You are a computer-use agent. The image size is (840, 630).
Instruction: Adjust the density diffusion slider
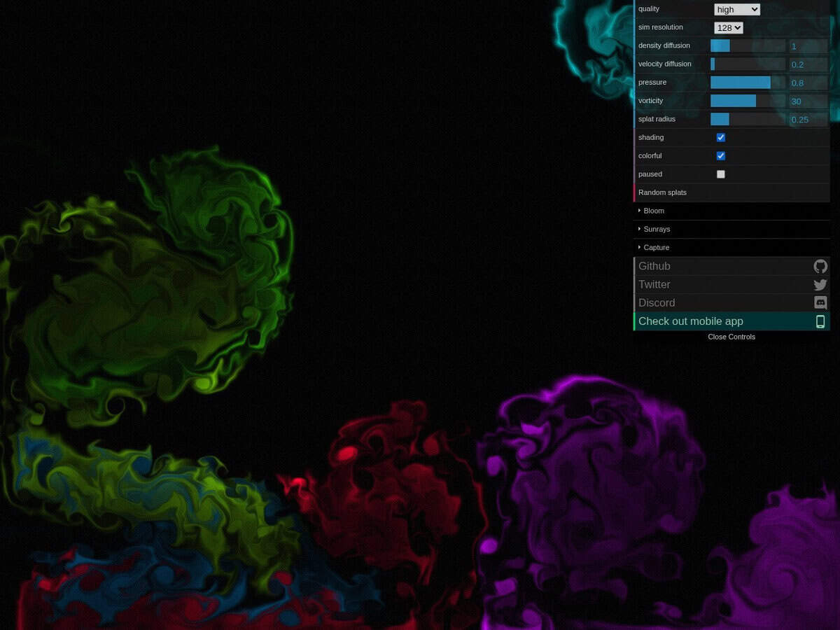click(748, 45)
